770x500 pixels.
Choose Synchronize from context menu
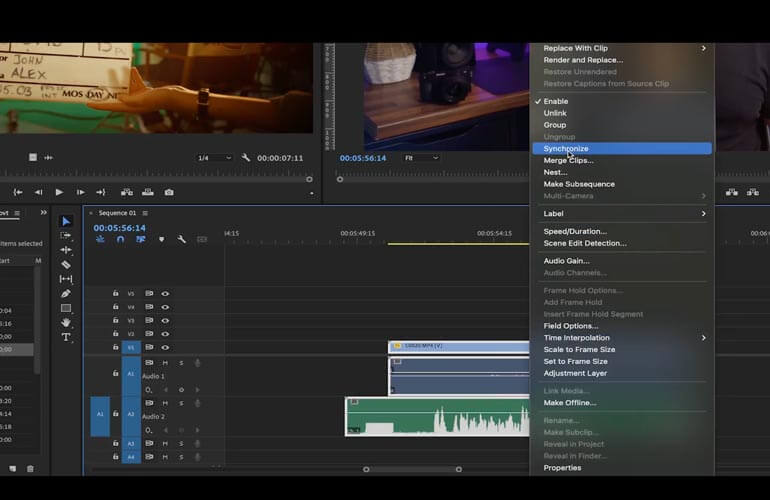622,148
